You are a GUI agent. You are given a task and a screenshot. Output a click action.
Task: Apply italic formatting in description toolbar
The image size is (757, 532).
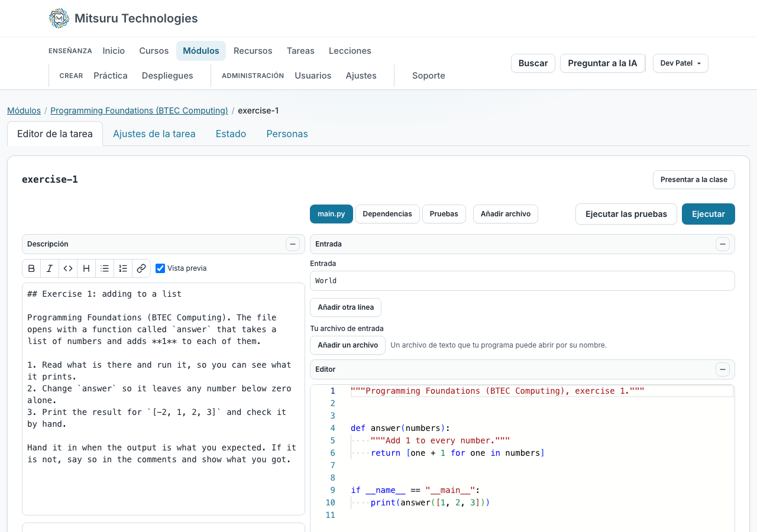coord(50,268)
